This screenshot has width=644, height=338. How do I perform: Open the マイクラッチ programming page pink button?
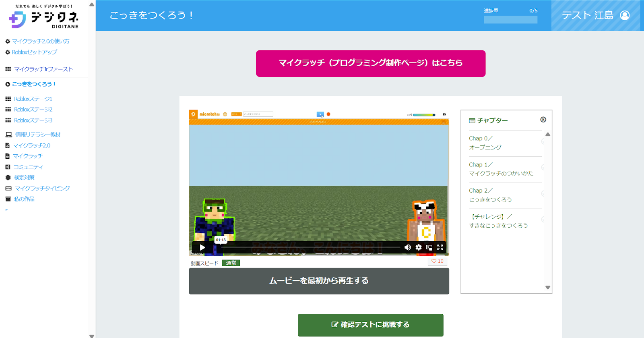click(x=370, y=63)
